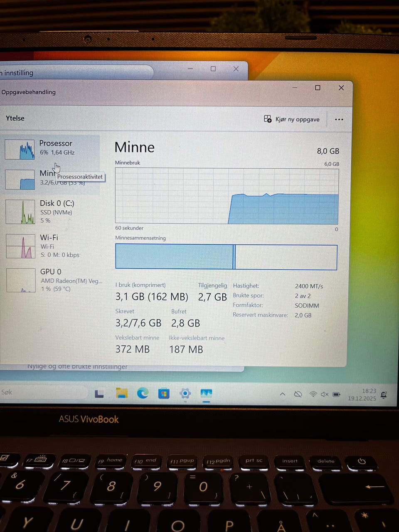The height and width of the screenshot is (532, 399).
Task: Click the 3,2/7,6 GB Skrevet value
Action: click(x=138, y=323)
